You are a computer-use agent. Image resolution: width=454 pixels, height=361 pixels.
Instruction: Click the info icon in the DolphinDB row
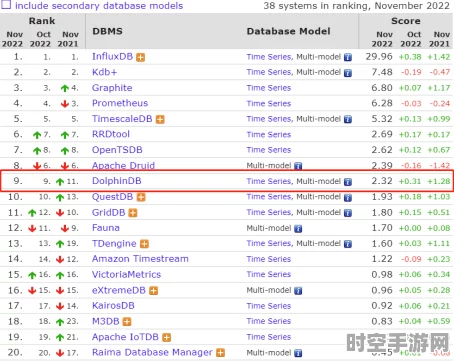click(348, 182)
